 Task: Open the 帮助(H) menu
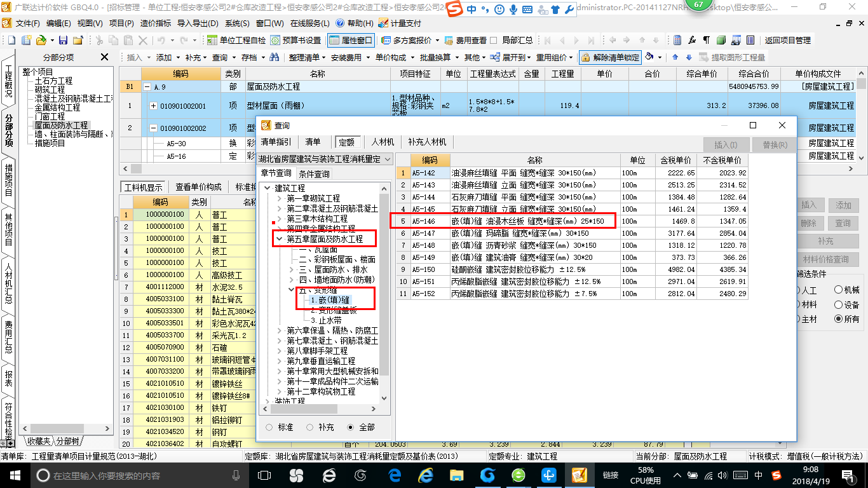tap(355, 23)
